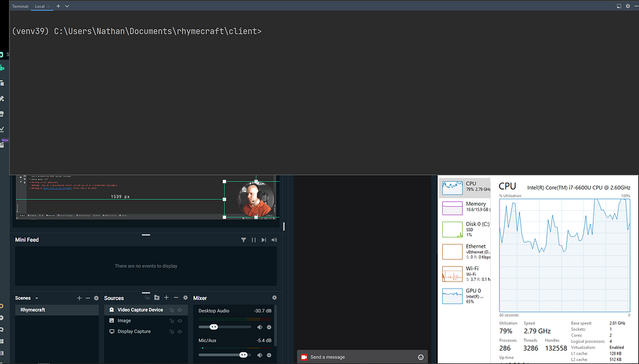Select the Rhymecraft scene
Viewport: 639px width, 364px height.
[x=57, y=310]
